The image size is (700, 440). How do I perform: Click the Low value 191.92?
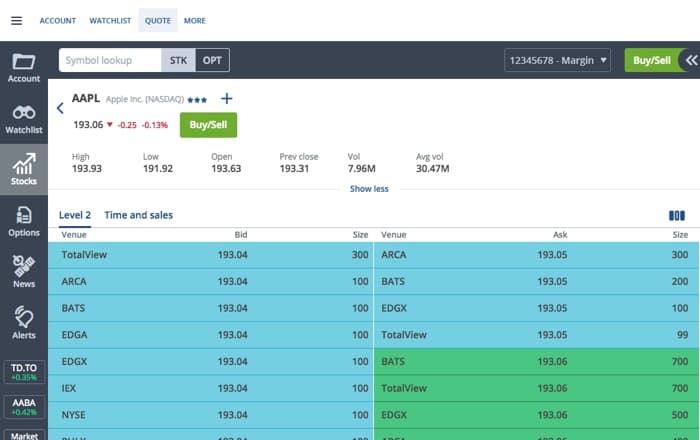coord(158,169)
